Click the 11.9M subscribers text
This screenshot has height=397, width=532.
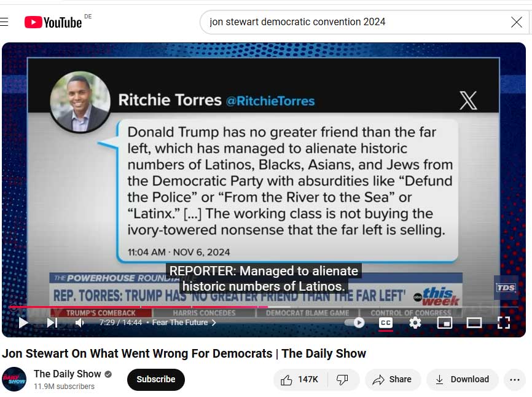tap(64, 387)
